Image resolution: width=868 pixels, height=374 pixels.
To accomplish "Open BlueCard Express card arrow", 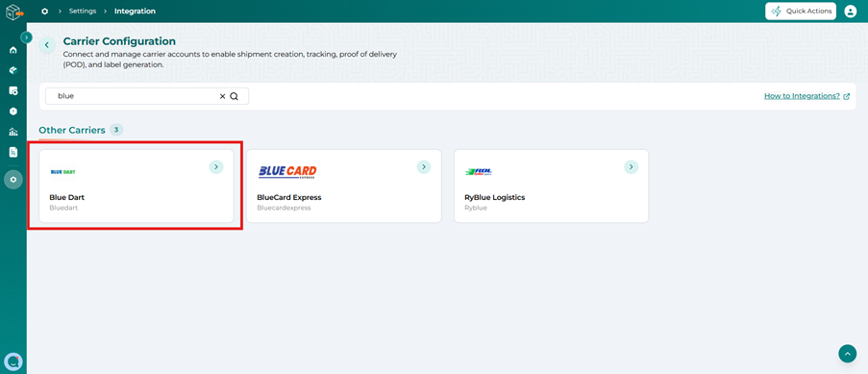I will (x=424, y=166).
